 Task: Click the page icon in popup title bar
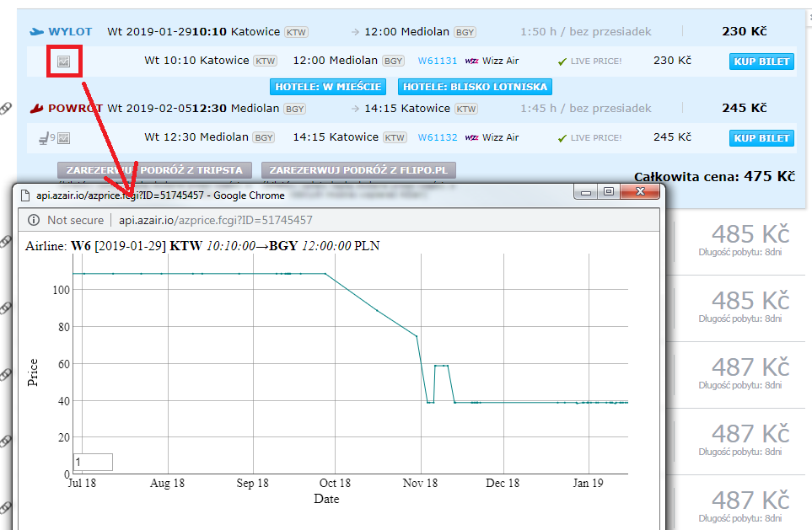tap(24, 195)
